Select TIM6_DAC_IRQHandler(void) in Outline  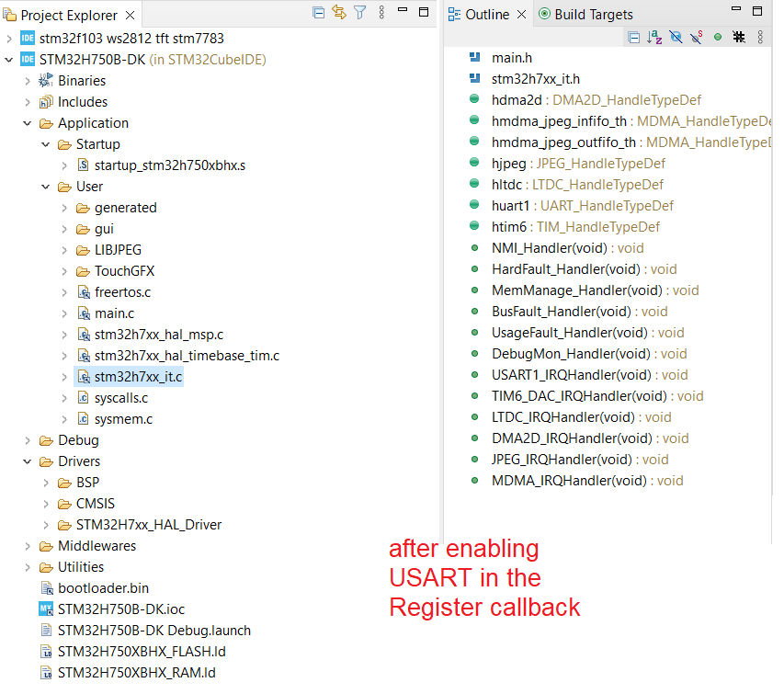[x=597, y=396]
